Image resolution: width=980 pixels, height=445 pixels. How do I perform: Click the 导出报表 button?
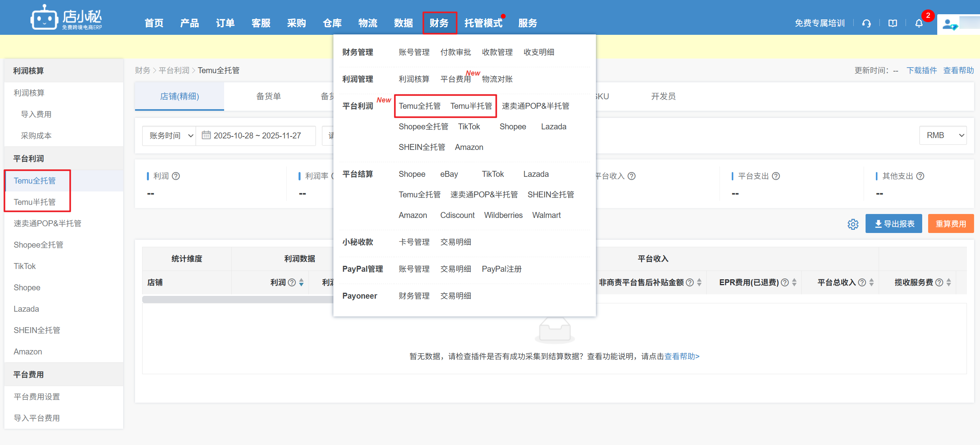pos(894,224)
